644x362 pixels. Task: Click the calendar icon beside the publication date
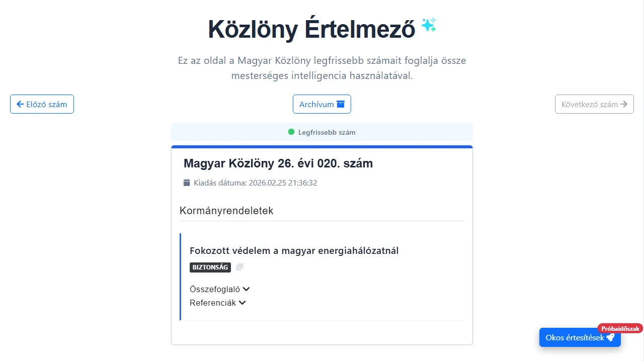(x=187, y=183)
